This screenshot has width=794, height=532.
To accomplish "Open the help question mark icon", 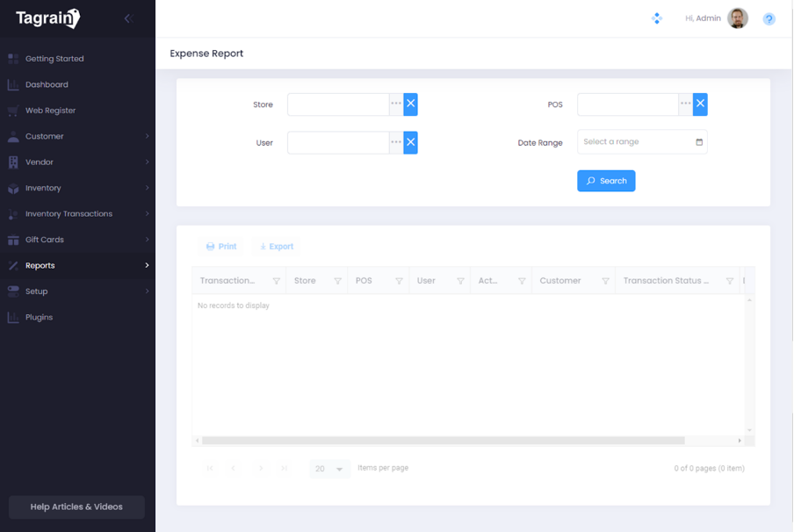I will [x=769, y=18].
